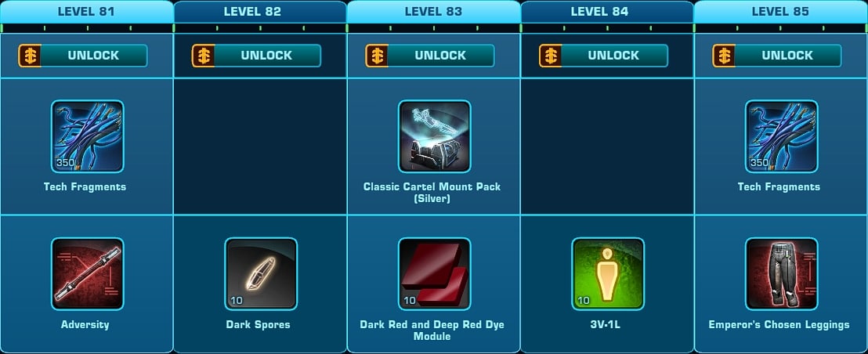The height and width of the screenshot is (354, 868).
Task: Click the Emperor's Chosen Leggings label
Action: click(x=779, y=325)
